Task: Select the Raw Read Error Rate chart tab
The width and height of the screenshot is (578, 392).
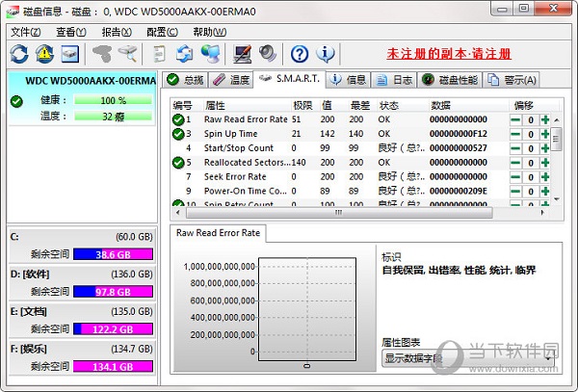Action: [x=218, y=233]
